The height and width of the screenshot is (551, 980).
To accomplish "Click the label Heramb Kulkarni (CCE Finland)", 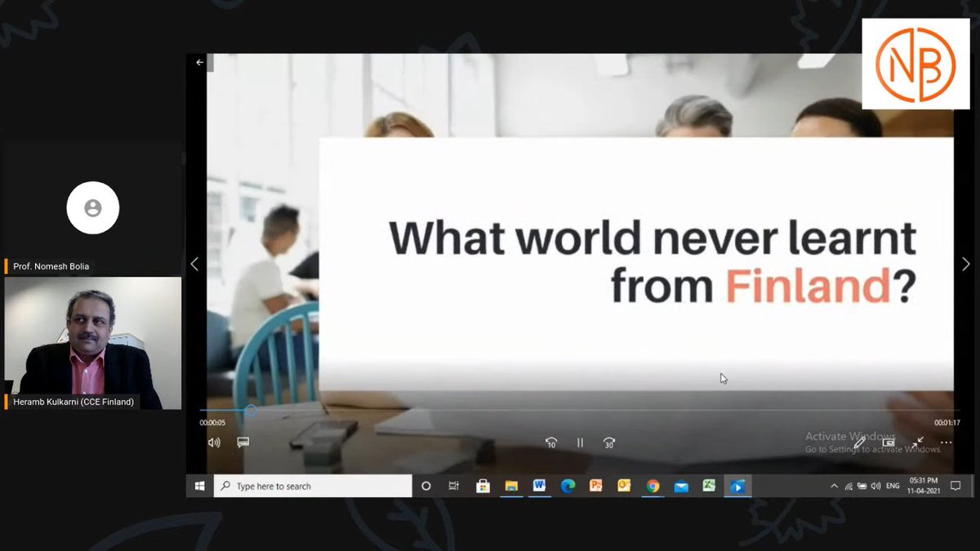I will (73, 402).
